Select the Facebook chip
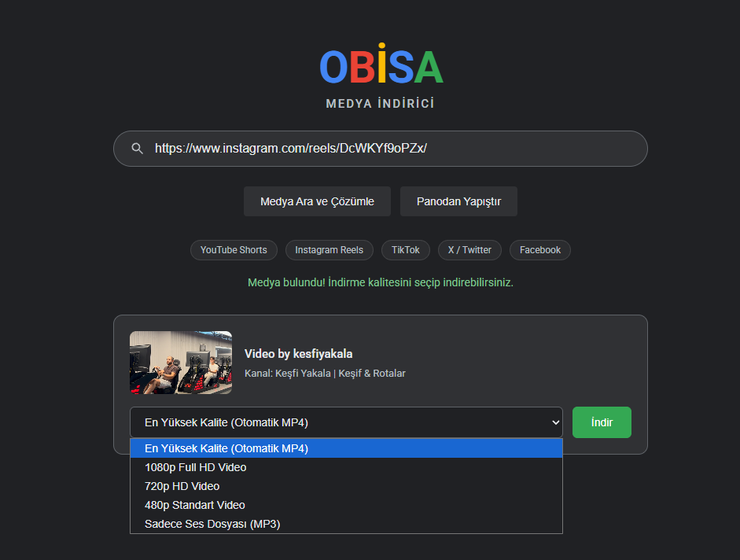740x560 pixels. (540, 250)
